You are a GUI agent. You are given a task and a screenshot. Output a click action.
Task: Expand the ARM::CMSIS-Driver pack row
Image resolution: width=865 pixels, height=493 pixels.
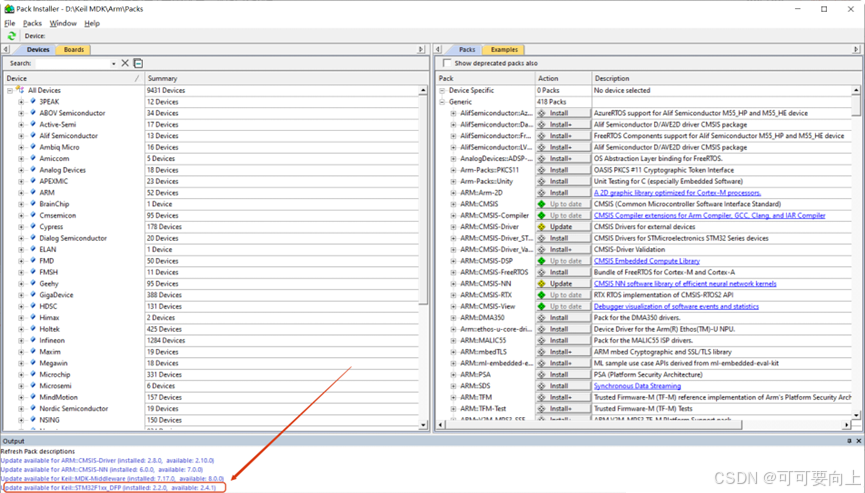point(453,227)
